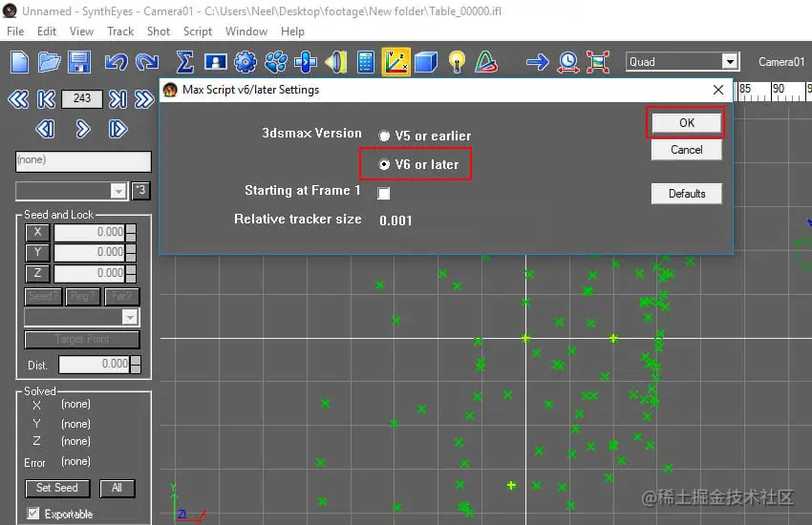Open the lens panel icon

point(335,62)
